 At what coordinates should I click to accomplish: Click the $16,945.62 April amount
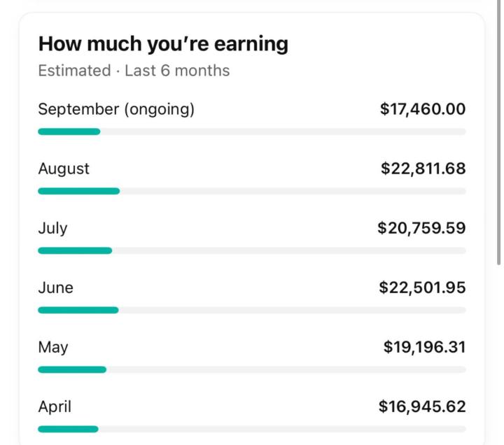coord(422,407)
